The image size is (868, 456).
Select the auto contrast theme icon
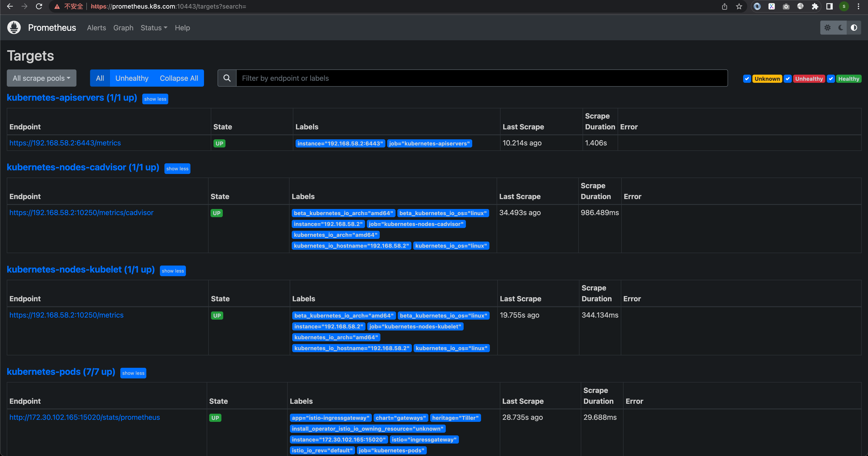tap(854, 28)
